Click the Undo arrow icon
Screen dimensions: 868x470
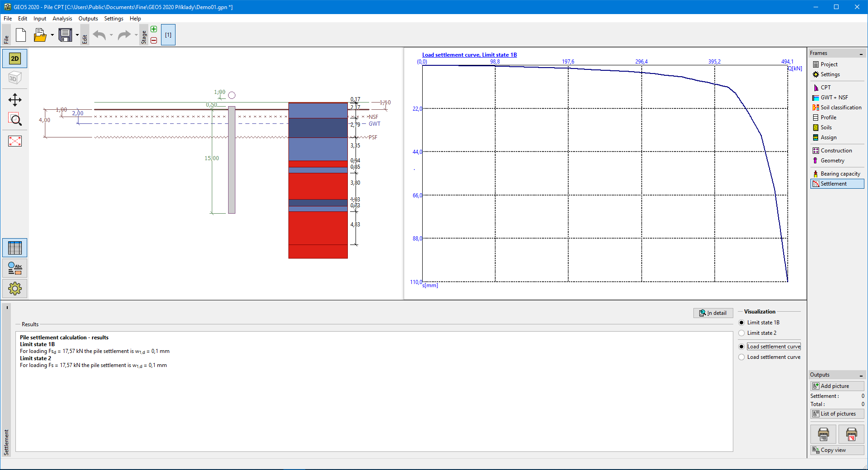tap(99, 35)
